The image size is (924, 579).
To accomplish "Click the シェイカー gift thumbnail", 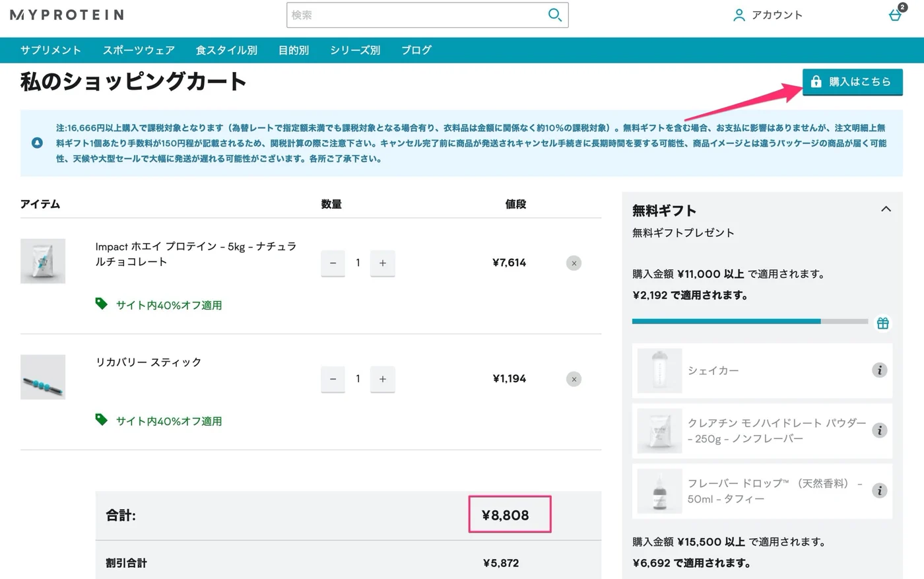I will (x=659, y=370).
